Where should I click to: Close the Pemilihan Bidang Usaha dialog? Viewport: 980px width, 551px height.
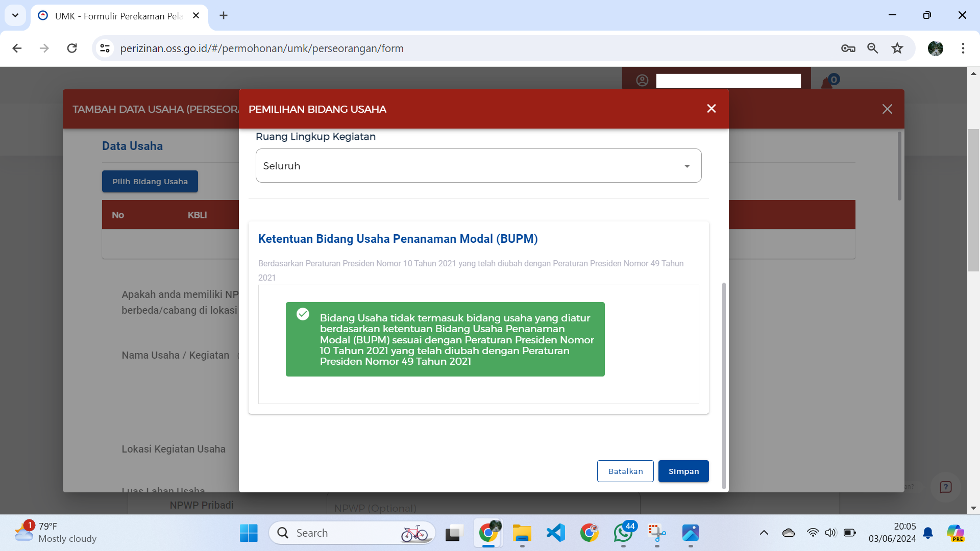tap(712, 109)
